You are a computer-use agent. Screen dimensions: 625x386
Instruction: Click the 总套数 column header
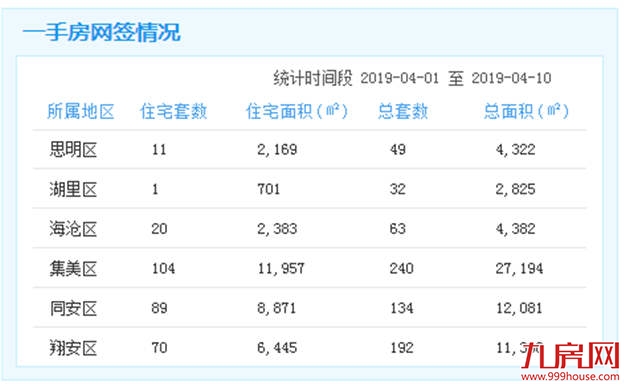pyautogui.click(x=403, y=111)
